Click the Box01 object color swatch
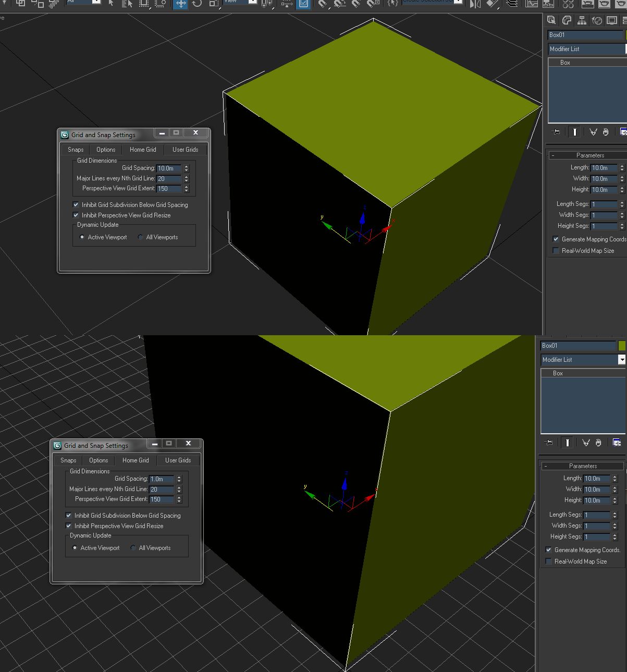Screen dimensions: 627x672 click(622, 346)
